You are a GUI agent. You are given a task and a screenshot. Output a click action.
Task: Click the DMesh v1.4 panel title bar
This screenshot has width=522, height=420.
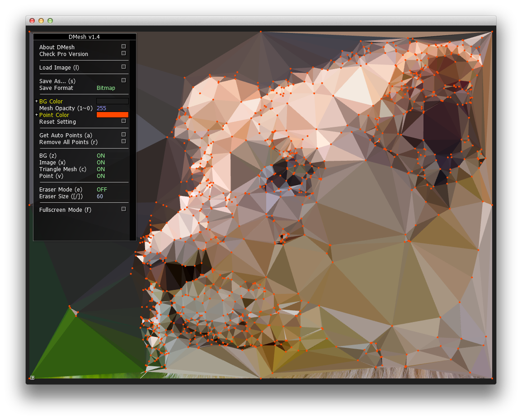click(85, 37)
